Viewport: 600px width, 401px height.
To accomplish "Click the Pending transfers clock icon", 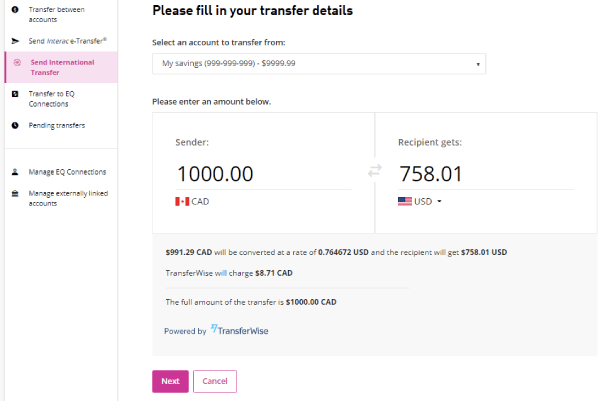I will tap(15, 125).
